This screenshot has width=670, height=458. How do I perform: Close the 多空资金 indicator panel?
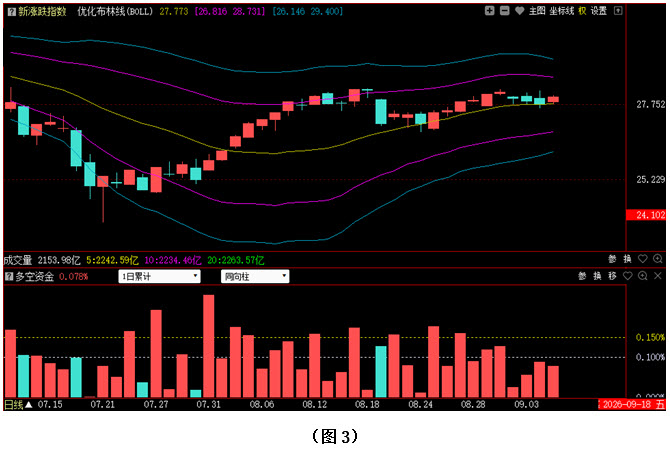coord(658,276)
